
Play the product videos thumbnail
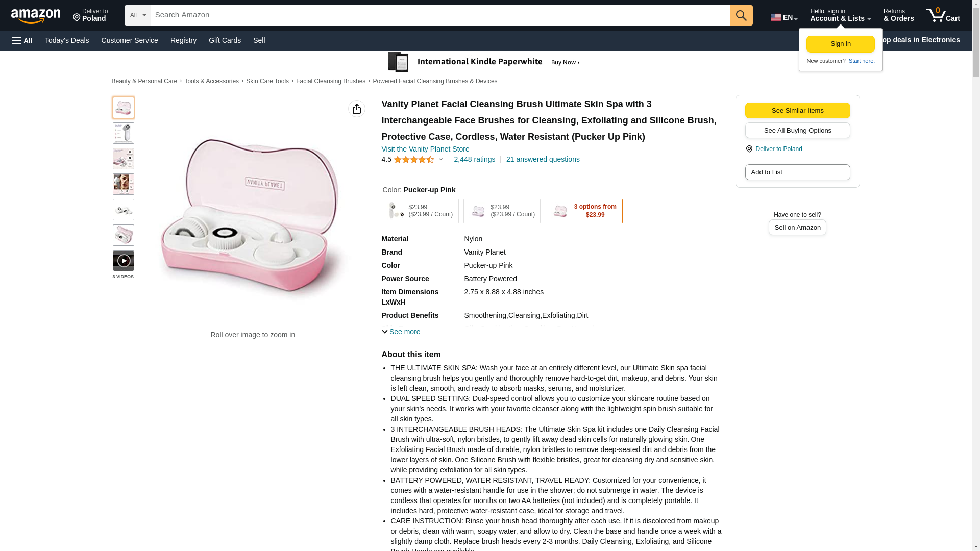[124, 261]
